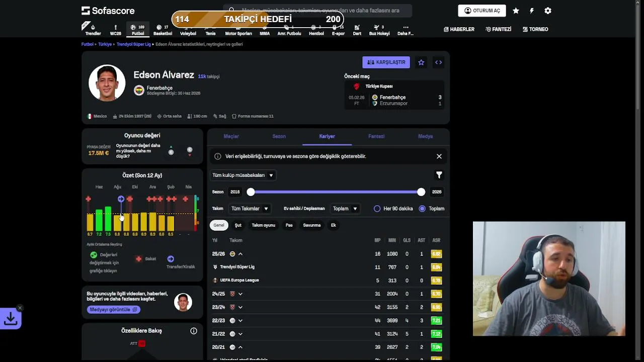644x362 pixels.
Task: Select the Savunma stat chip
Action: (311, 225)
